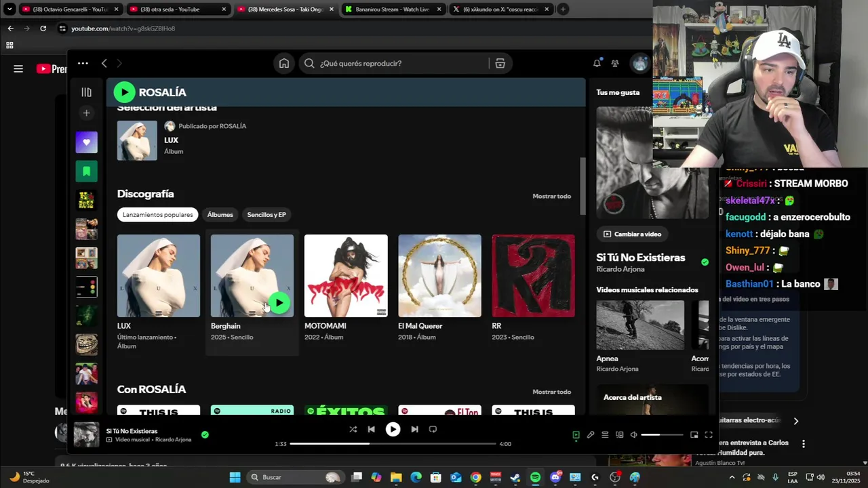Click Cambiar a video button
This screenshot has height=488, width=868.
point(632,234)
